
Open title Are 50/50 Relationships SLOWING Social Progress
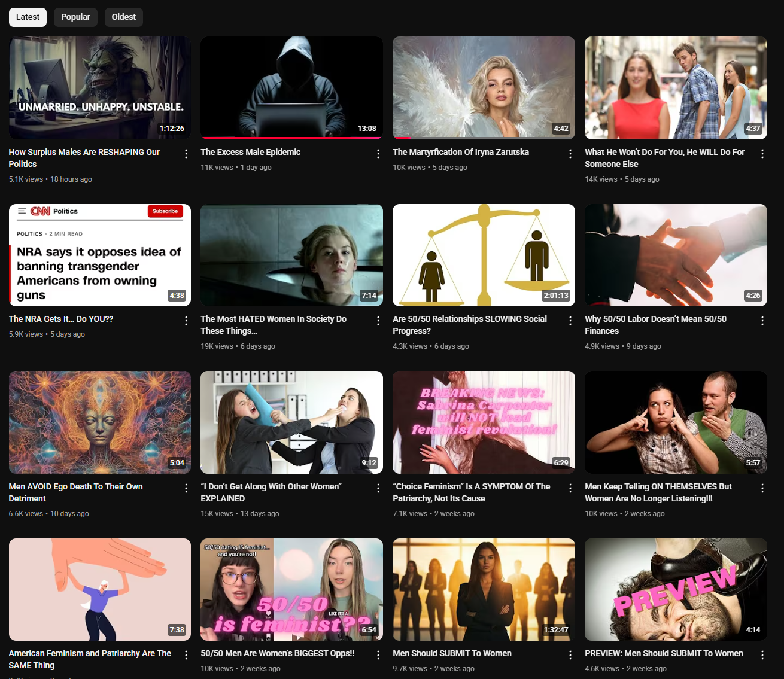pos(470,325)
